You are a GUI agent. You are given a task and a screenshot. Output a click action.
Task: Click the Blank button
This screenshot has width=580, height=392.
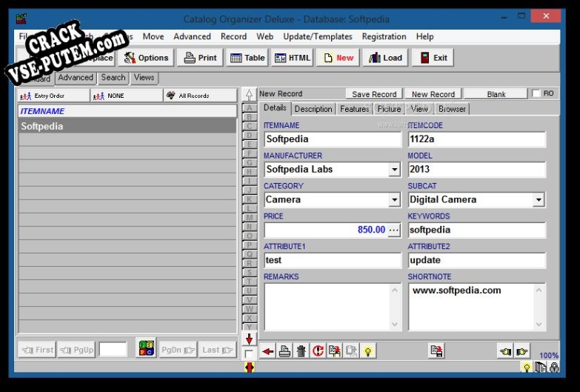pos(496,94)
